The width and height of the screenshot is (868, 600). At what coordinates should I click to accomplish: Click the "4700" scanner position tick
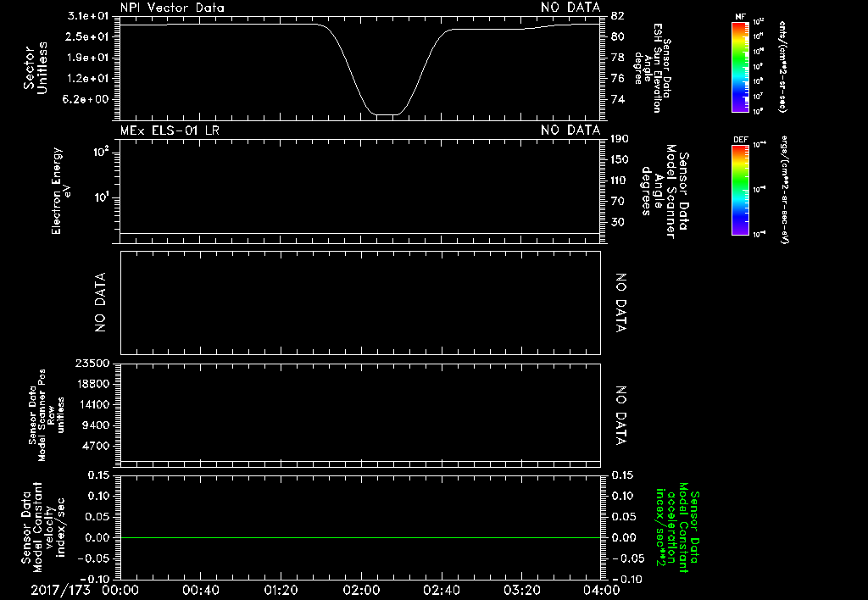[97, 446]
